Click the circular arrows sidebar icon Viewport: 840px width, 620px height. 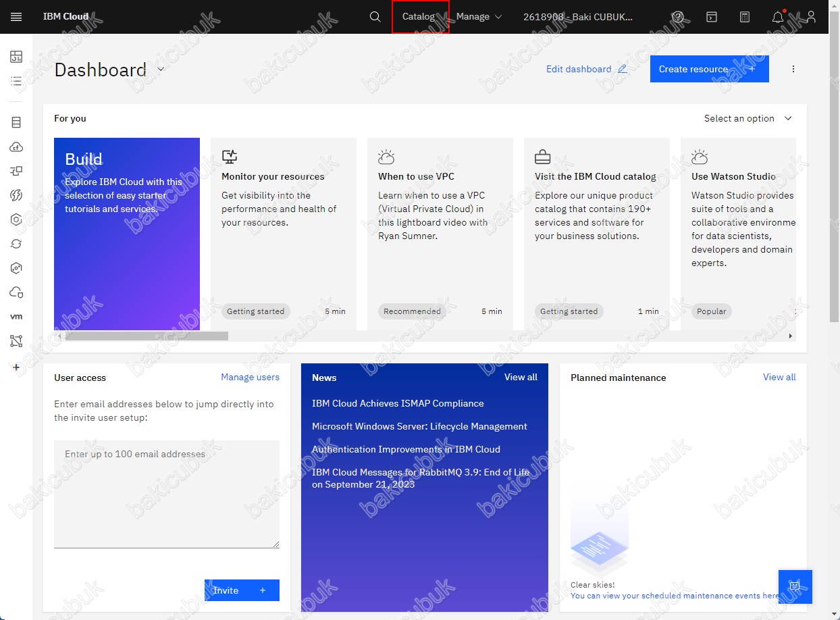click(x=16, y=244)
